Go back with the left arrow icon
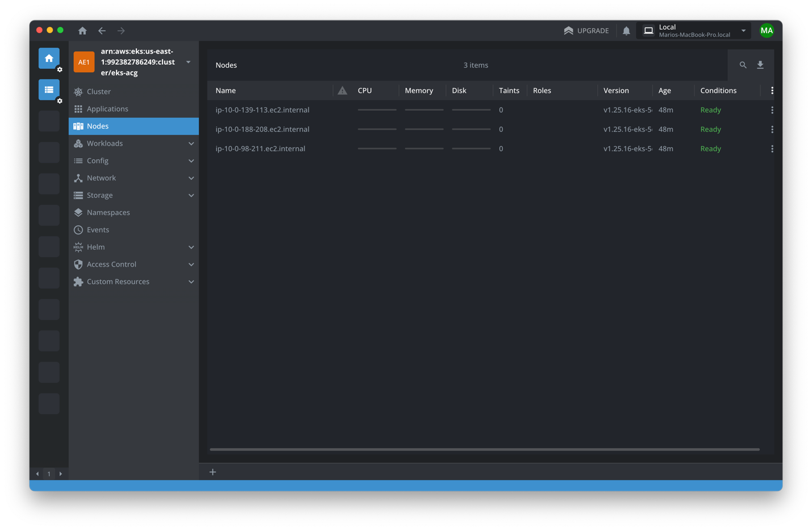Screen dimensions: 812x530 click(x=102, y=31)
